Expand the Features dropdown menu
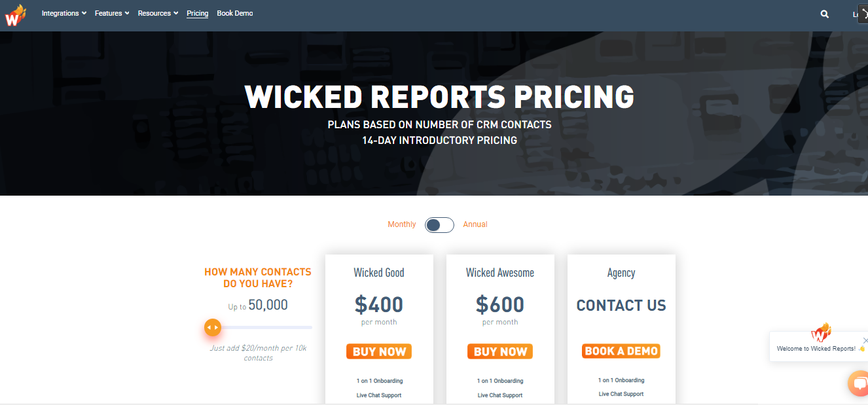Image resolution: width=868 pixels, height=405 pixels. coord(112,13)
